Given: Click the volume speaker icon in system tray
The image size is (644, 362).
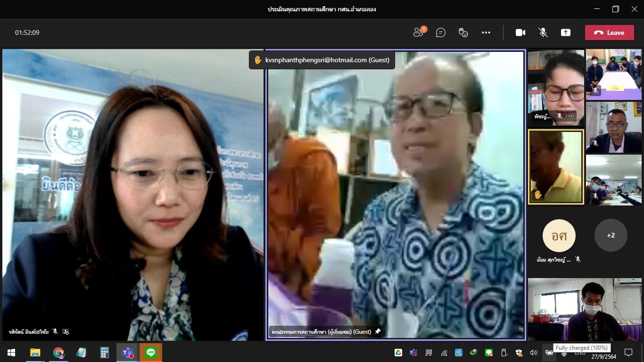Looking at the screenshot, I should coord(534,353).
